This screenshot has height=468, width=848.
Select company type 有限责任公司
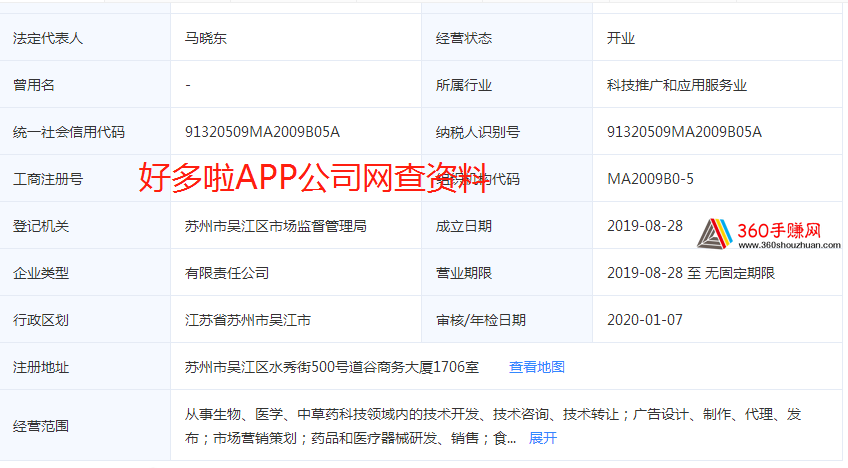coord(227,273)
